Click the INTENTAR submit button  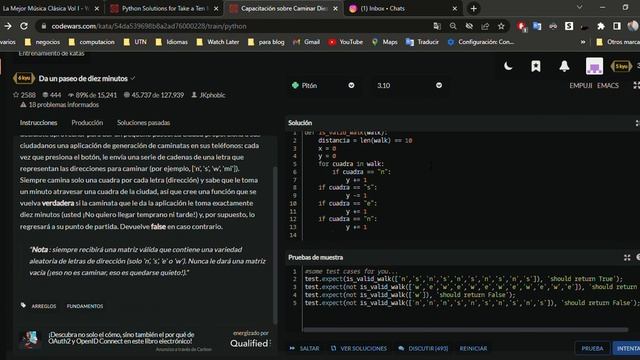[x=627, y=348]
